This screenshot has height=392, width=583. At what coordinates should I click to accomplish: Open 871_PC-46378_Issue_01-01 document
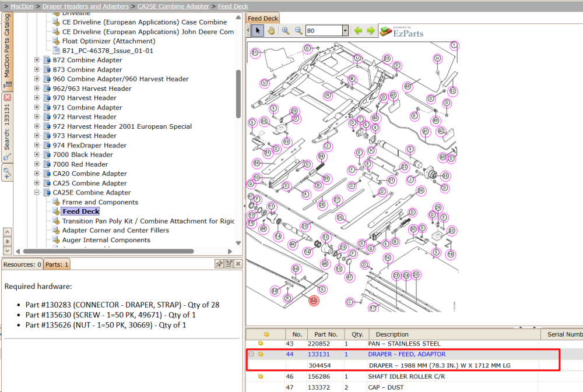(x=107, y=51)
